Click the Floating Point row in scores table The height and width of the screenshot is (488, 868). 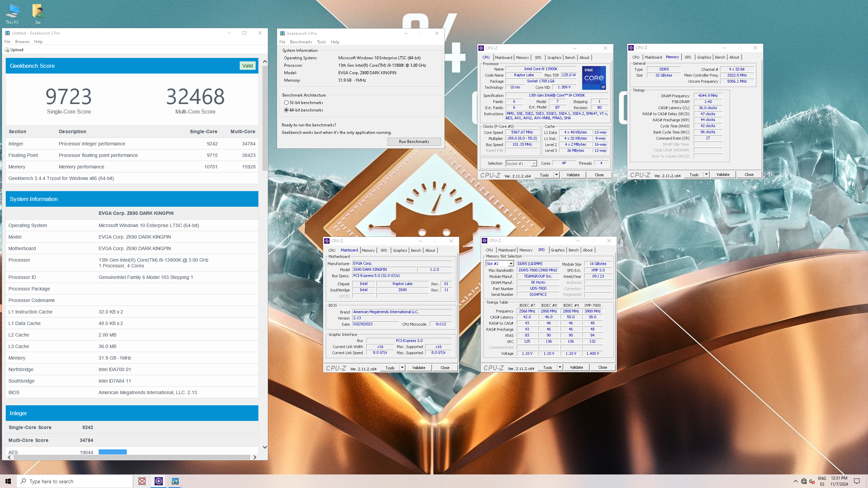tap(132, 155)
